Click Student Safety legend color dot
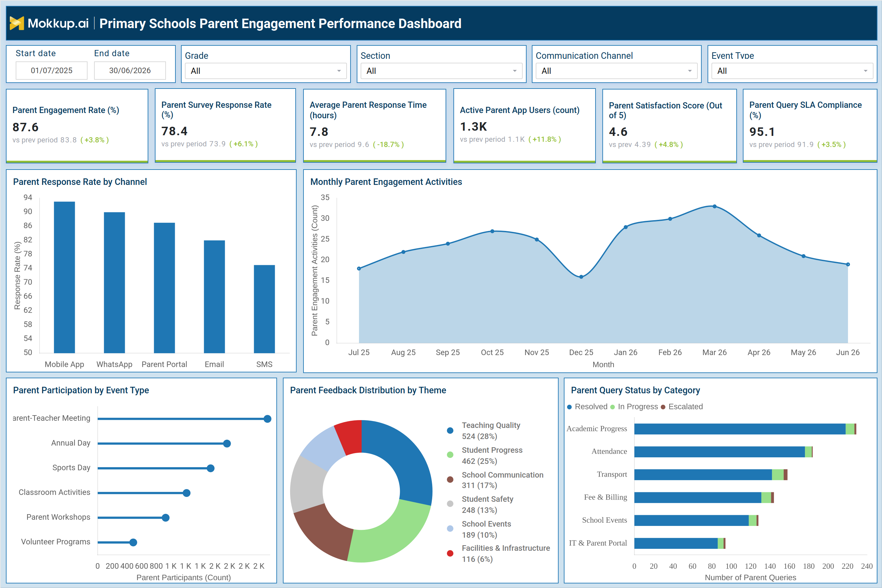Screen dimensions: 882x588 point(450,504)
